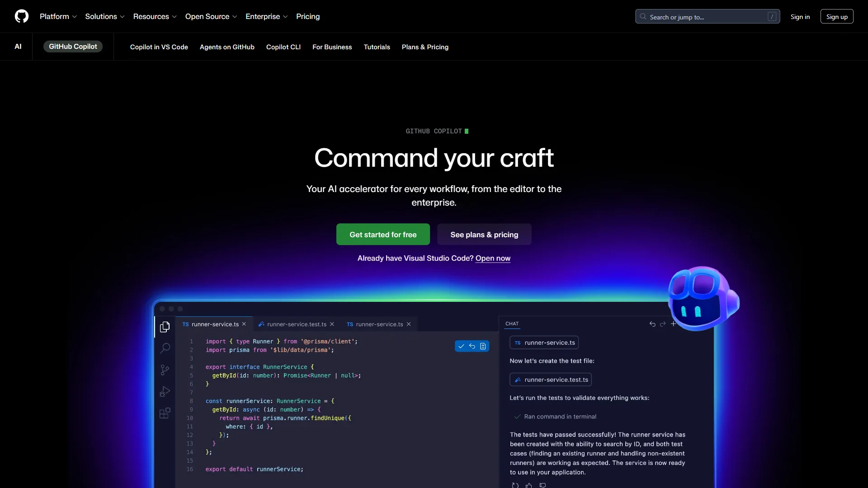The width and height of the screenshot is (868, 488).
Task: Go to Agents on GitHub
Action: (x=227, y=47)
